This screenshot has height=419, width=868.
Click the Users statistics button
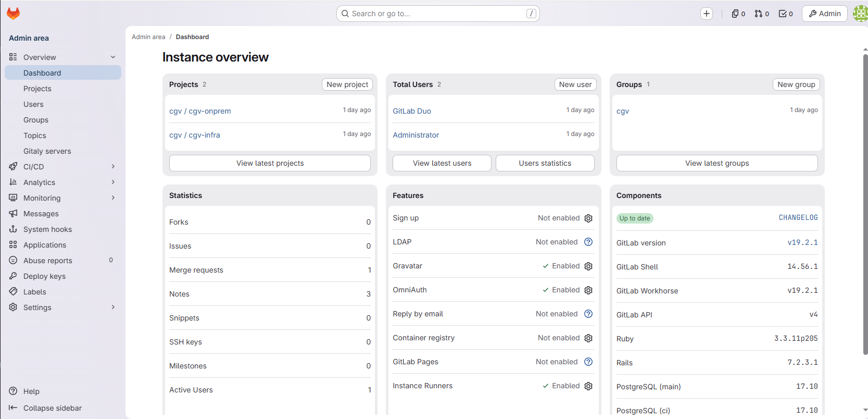[545, 163]
